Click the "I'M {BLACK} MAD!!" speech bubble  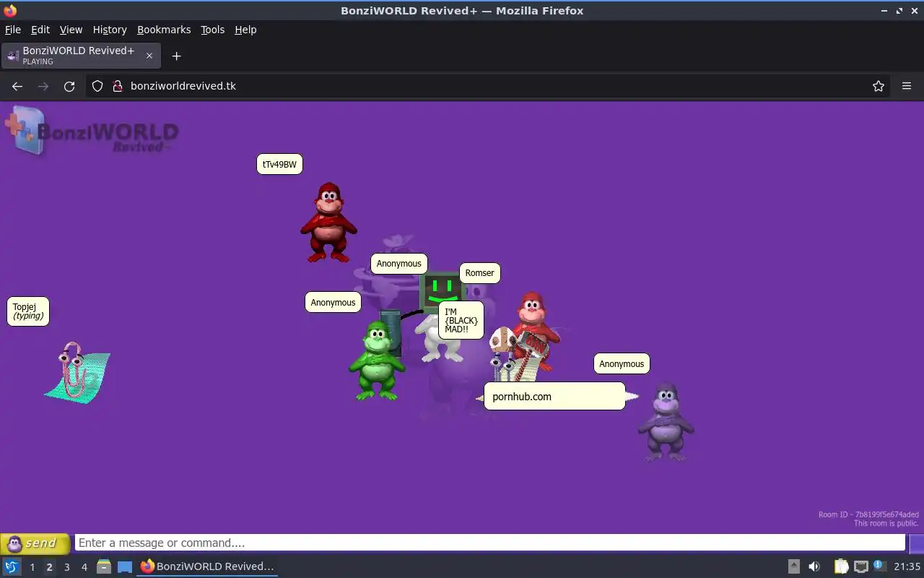pyautogui.click(x=461, y=320)
